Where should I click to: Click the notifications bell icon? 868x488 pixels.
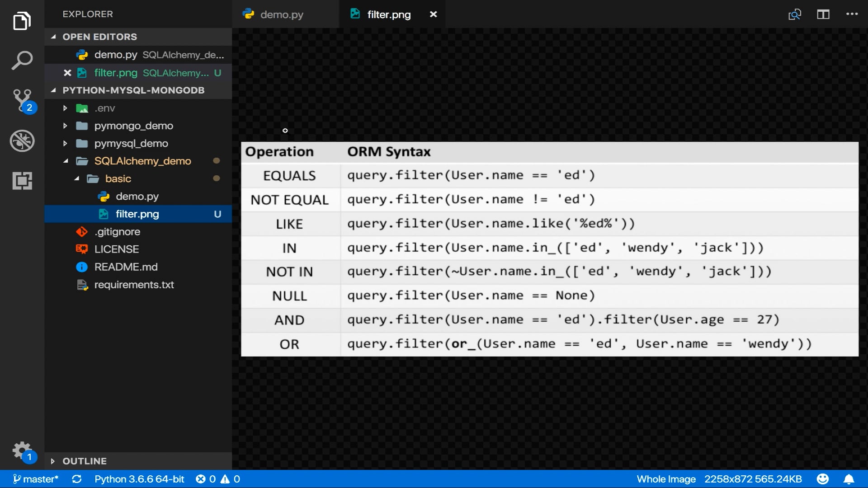pos(849,479)
